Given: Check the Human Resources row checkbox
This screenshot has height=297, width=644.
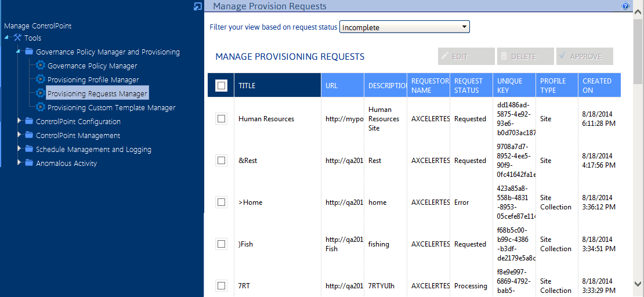Looking at the screenshot, I should coord(221,119).
